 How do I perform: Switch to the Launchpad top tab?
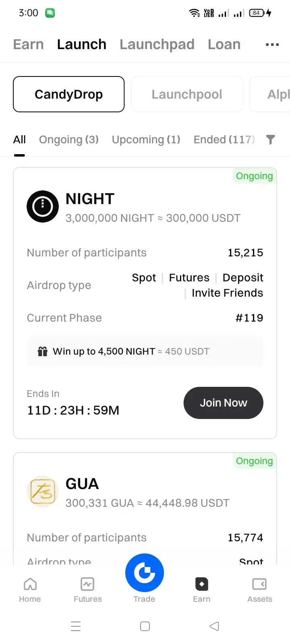(x=157, y=44)
